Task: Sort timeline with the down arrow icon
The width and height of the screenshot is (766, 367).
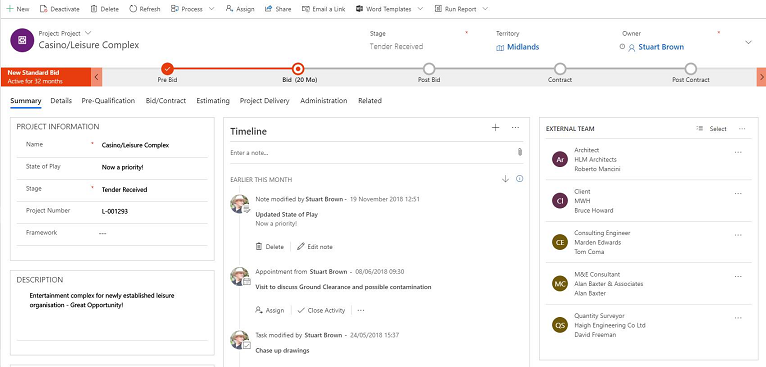Action: [506, 179]
